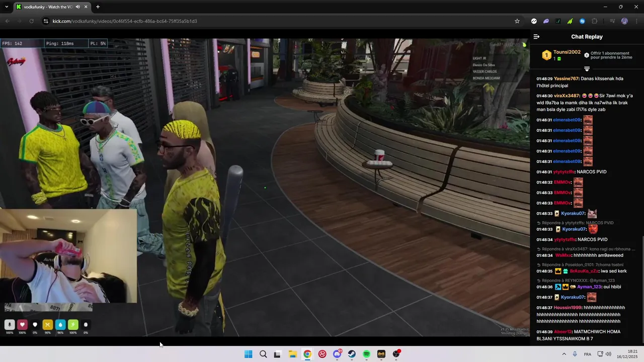Open the dark terminal-style extension icon
This screenshot has width=644, height=362.
[558, 21]
